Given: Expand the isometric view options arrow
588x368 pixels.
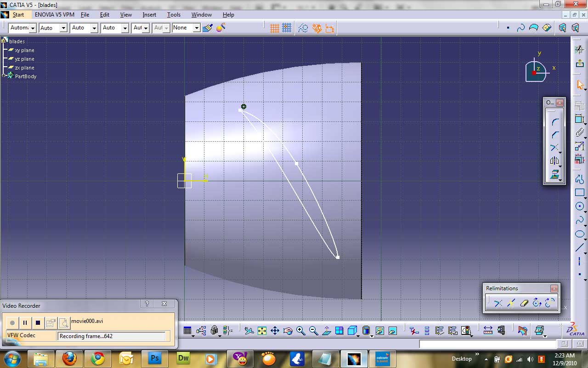Looking at the screenshot, I should tap(357, 335).
